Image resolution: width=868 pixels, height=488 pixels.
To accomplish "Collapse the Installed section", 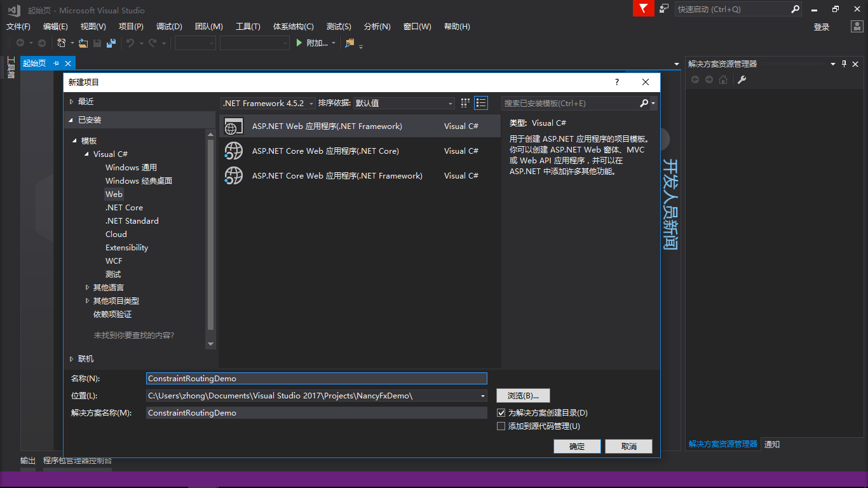I will [x=72, y=120].
